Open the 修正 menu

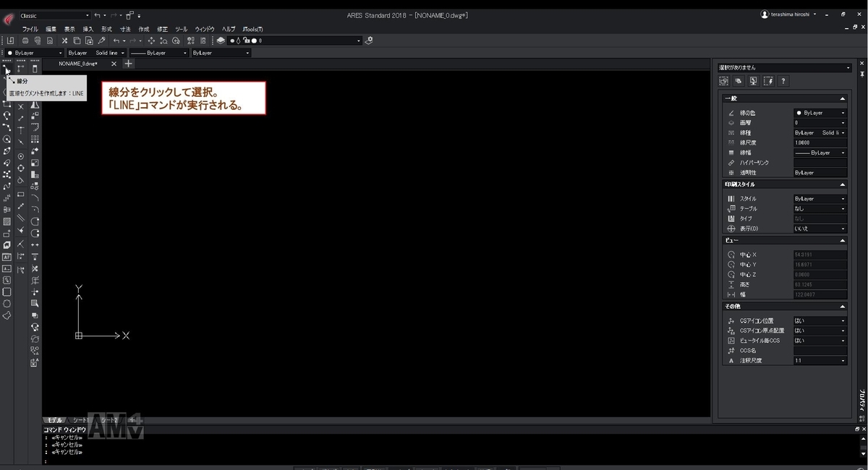click(163, 29)
